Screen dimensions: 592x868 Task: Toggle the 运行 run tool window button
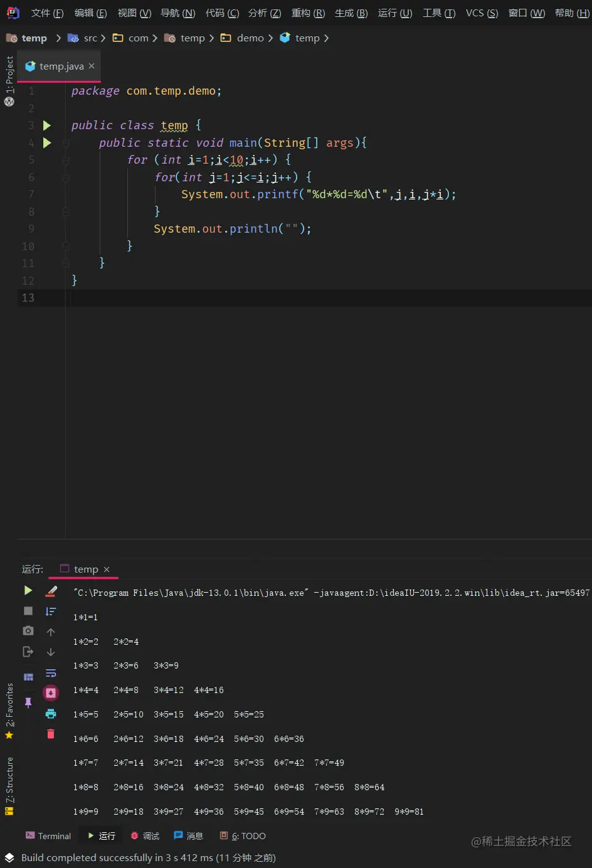pos(102,836)
